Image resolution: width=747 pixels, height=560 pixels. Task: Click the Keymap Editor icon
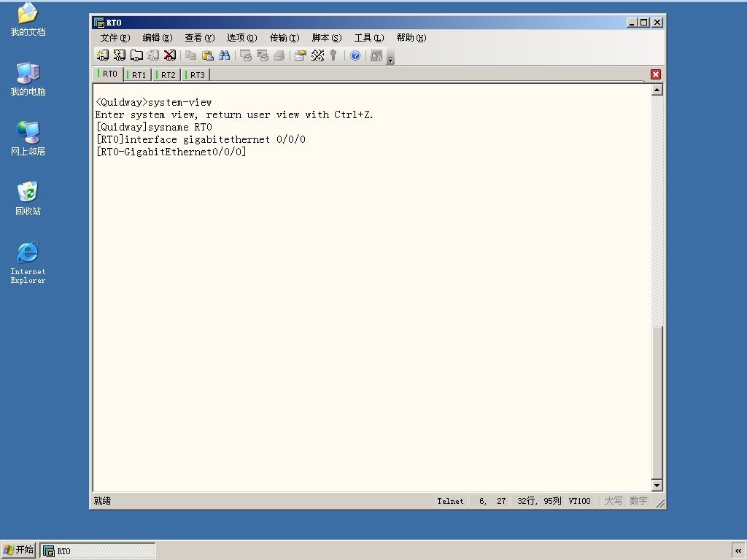[x=317, y=55]
